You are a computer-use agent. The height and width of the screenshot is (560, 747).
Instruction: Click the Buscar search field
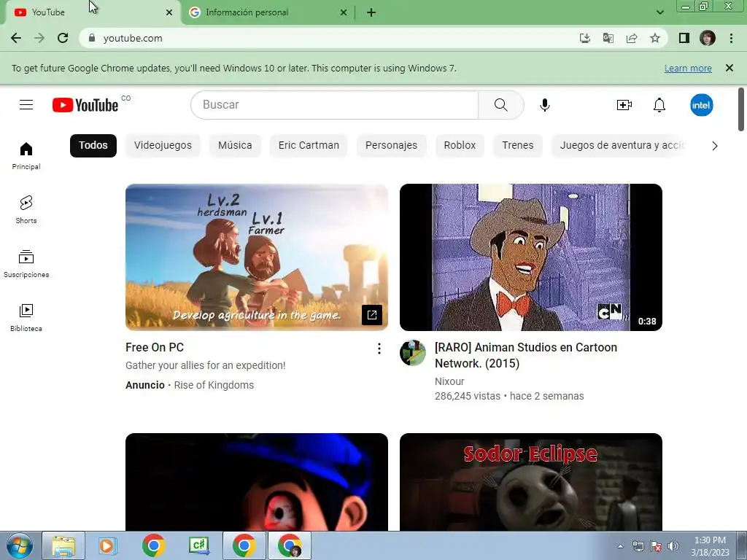[x=334, y=105]
